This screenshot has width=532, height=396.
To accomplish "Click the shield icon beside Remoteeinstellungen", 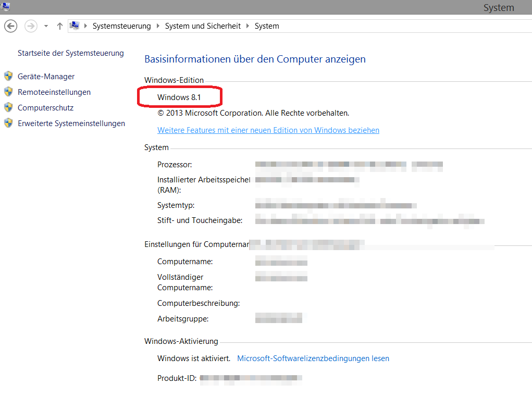I will 8,92.
